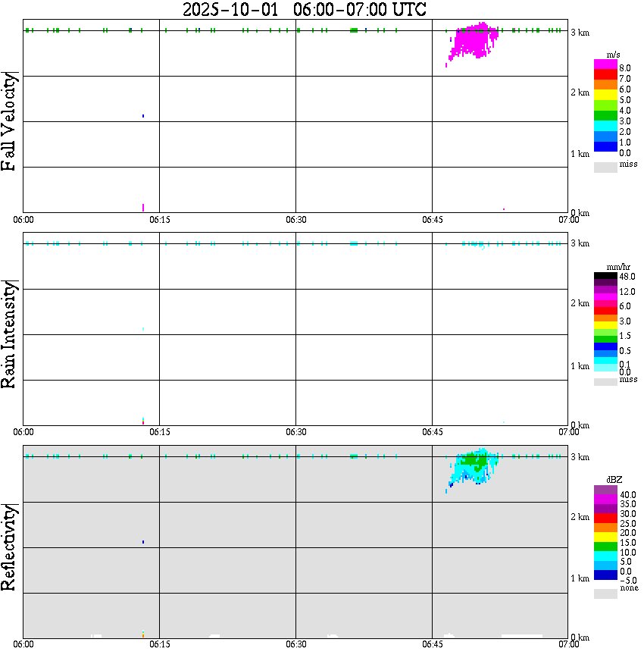Click the "dBZ" unit label
Viewport: 644px width, 658px height.
click(x=614, y=480)
